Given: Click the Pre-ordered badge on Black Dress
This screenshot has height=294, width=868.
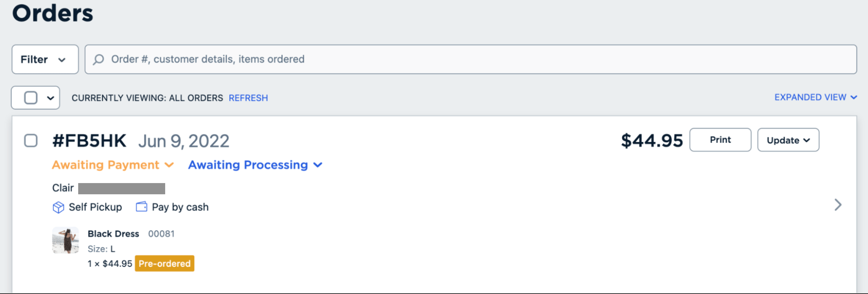Looking at the screenshot, I should [164, 263].
